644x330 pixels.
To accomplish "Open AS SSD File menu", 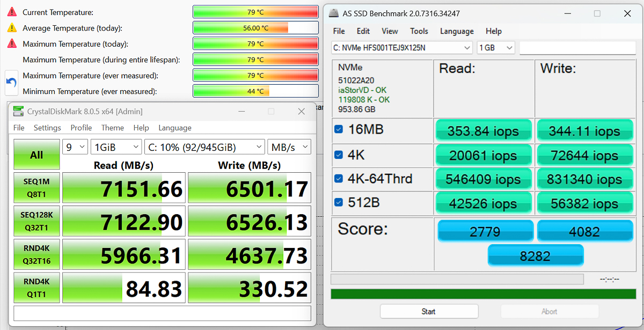I will point(339,31).
